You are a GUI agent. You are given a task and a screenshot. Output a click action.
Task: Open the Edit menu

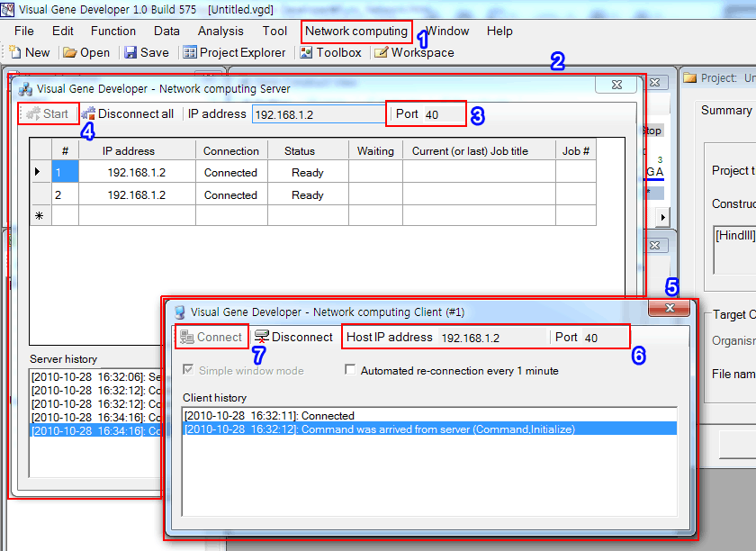click(63, 31)
